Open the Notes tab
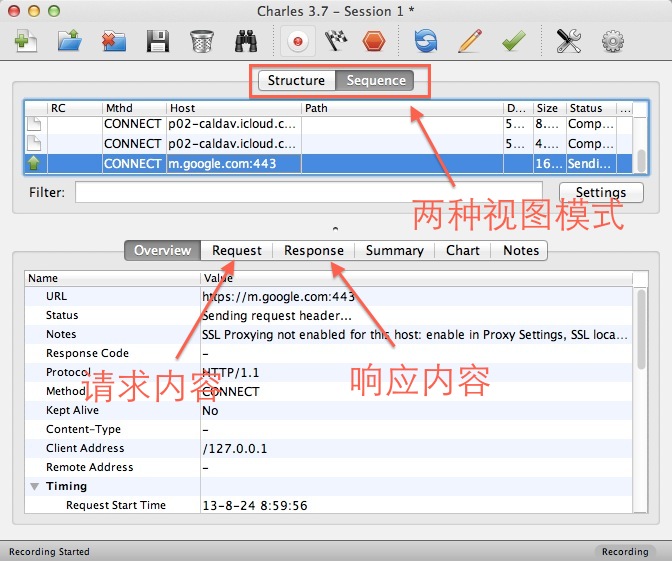 [520, 250]
